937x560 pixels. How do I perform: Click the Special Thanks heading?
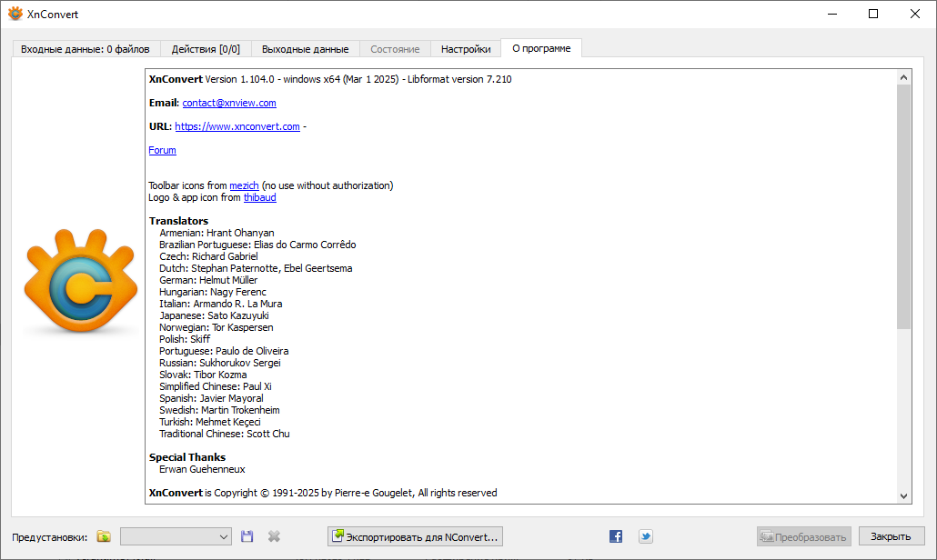pos(187,457)
